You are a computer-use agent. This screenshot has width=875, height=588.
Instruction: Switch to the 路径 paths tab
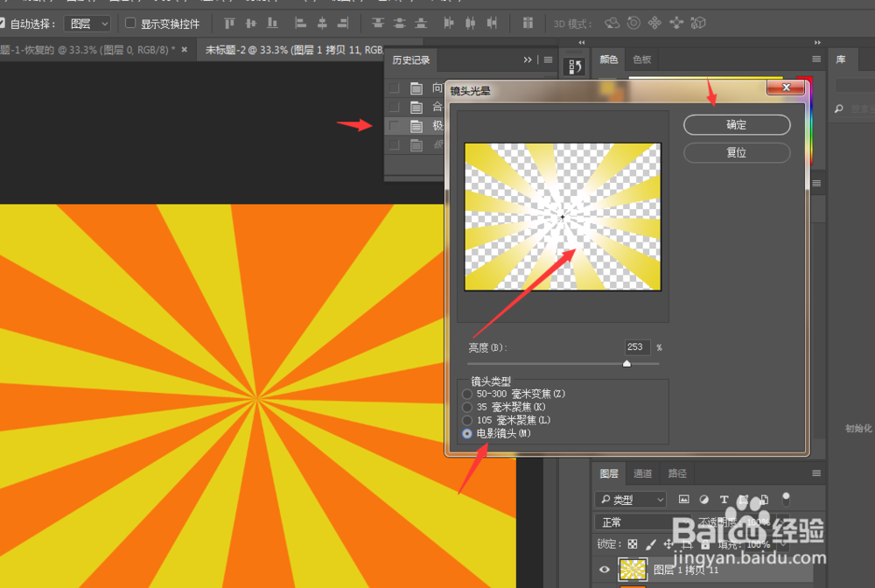(x=677, y=473)
